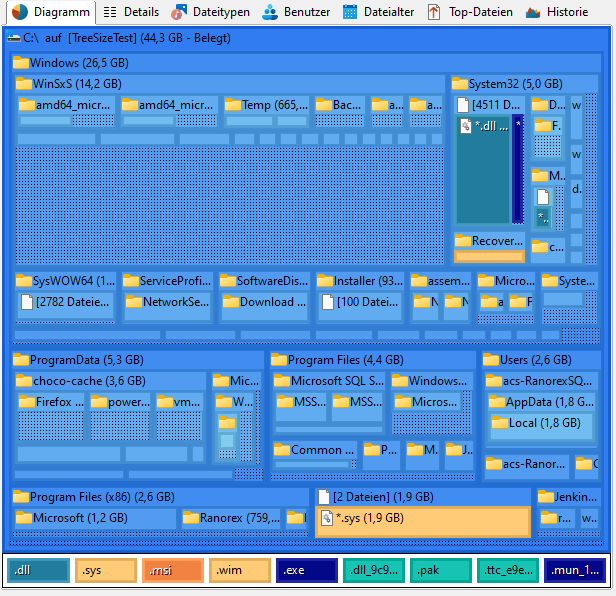Click the .dll legend swatch
Screen dimensions: 616x596
coord(38,570)
